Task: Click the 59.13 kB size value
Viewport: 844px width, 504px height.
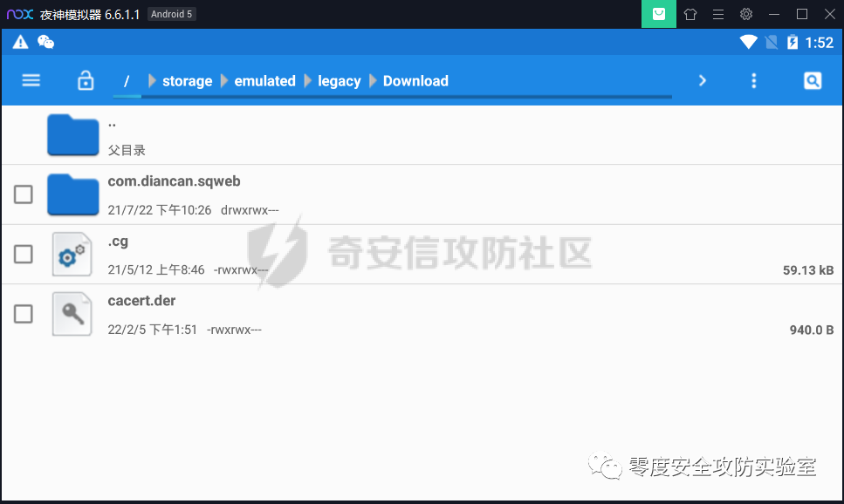Action: [x=808, y=270]
